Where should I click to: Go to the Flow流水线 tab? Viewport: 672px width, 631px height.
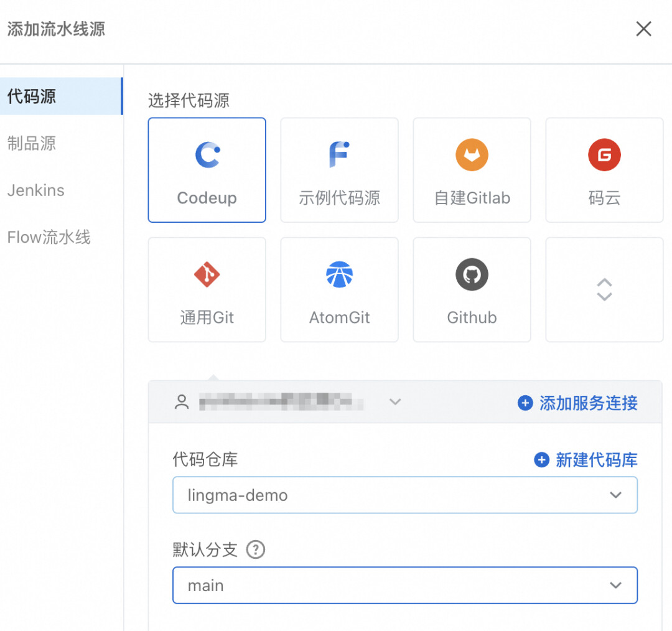[x=49, y=237]
